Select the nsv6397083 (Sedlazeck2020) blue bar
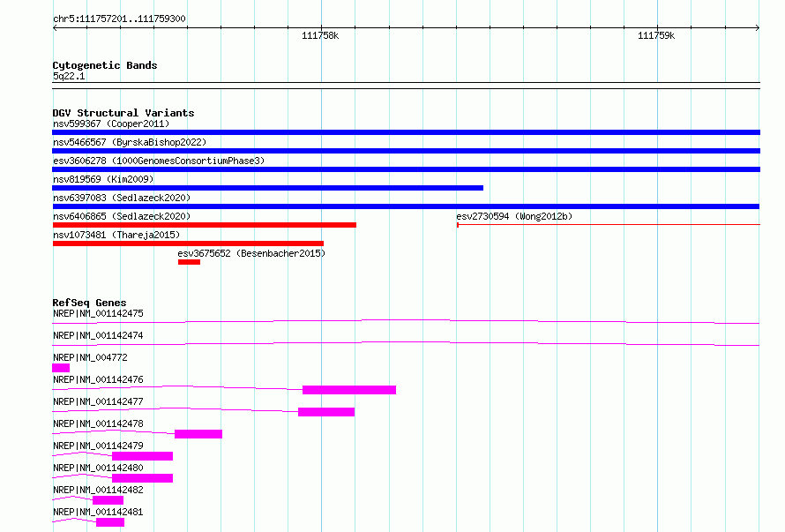The height and width of the screenshot is (532, 785). pos(406,206)
